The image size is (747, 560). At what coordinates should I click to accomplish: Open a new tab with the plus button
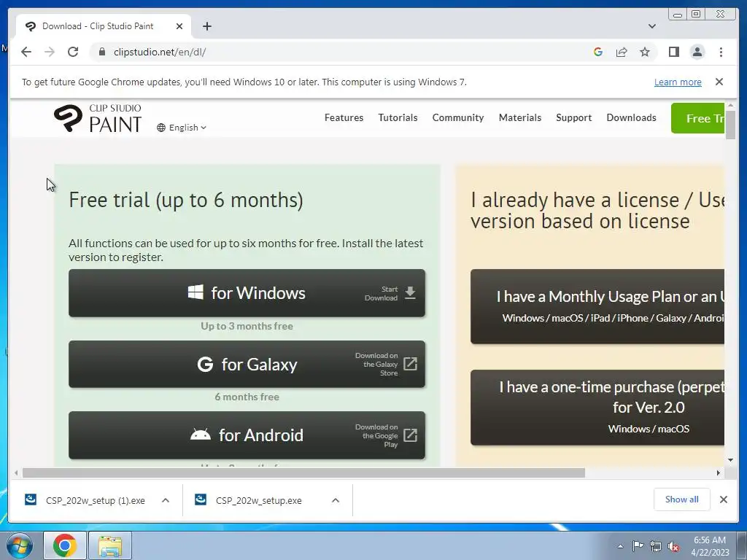coord(206,26)
